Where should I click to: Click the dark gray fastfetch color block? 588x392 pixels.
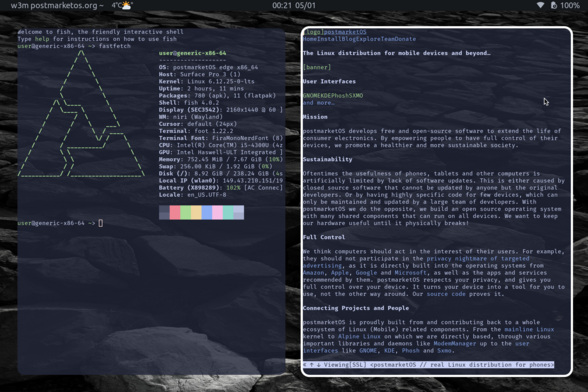point(164,212)
